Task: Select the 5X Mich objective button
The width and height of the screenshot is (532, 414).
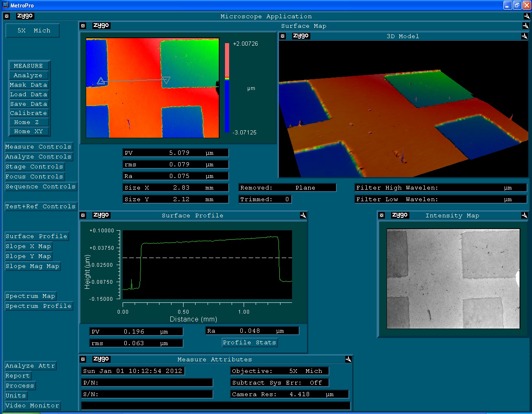Action: pyautogui.click(x=33, y=31)
